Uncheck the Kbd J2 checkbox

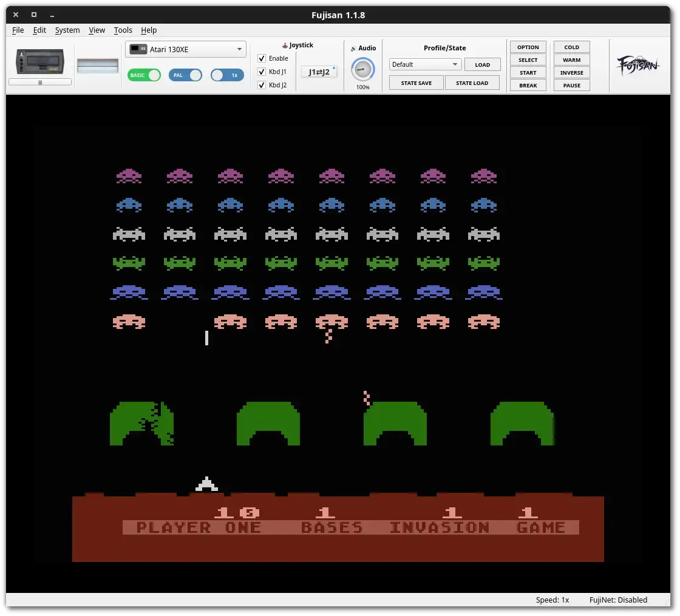[262, 85]
